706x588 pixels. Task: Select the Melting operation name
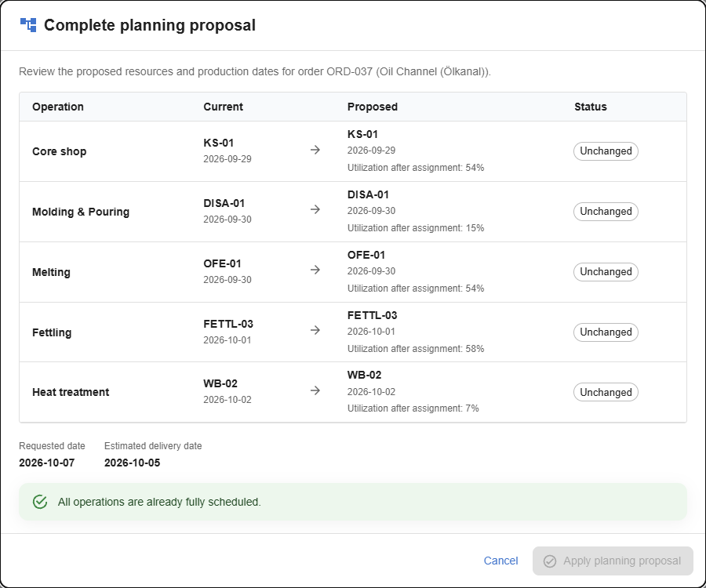[x=51, y=272]
